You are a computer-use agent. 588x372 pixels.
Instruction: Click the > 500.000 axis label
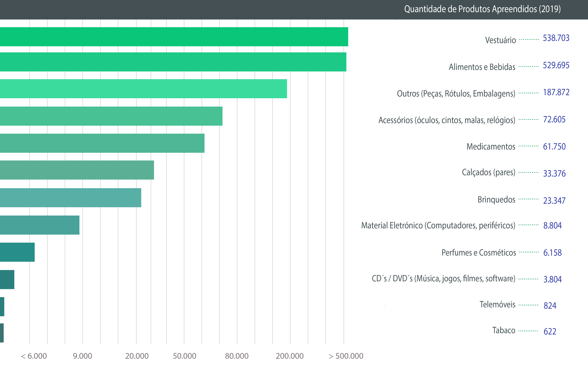point(346,356)
